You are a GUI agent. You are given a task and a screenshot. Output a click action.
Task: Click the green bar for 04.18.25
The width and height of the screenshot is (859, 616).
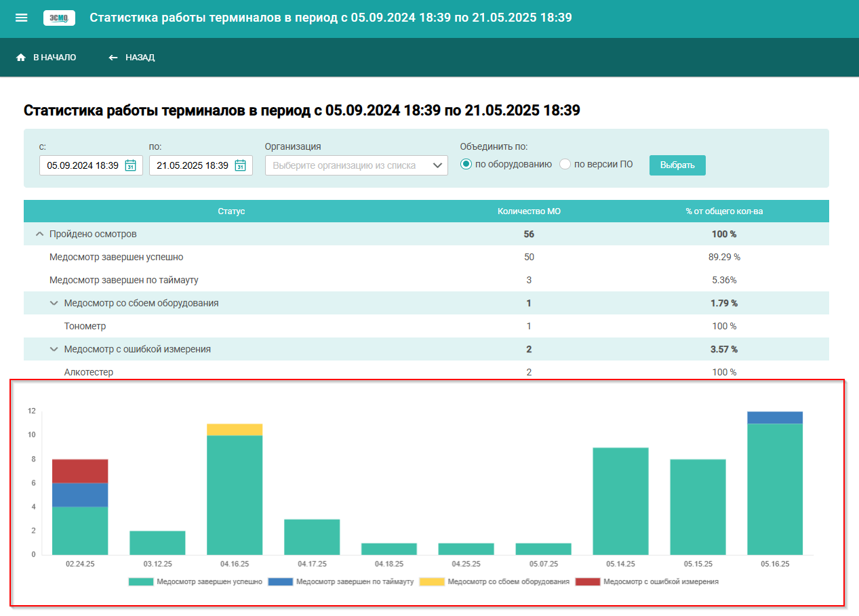coord(389,549)
